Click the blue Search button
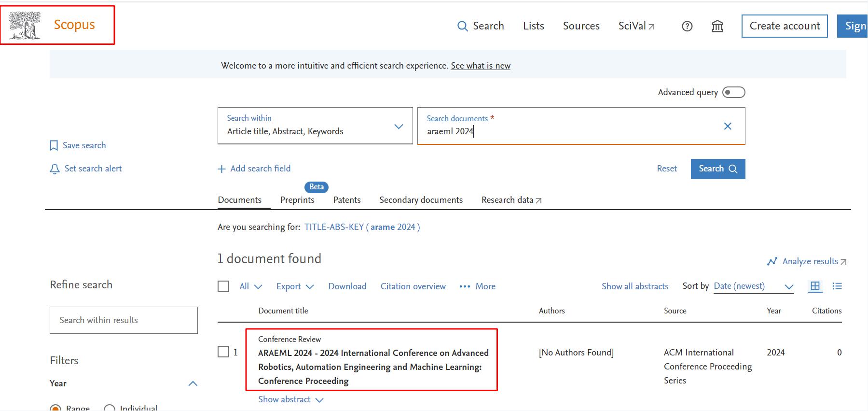This screenshot has width=868, height=411. coord(718,169)
